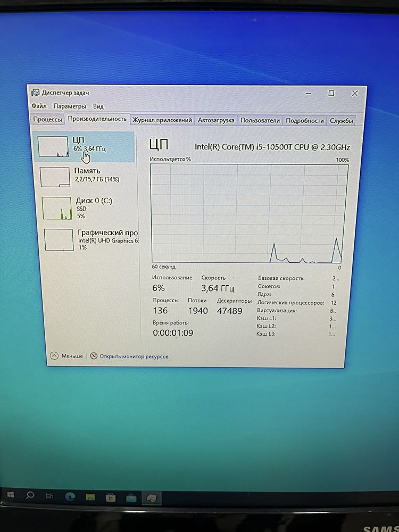Click the Дескрипторы count 47489
The image size is (399, 532).
pyautogui.click(x=229, y=311)
